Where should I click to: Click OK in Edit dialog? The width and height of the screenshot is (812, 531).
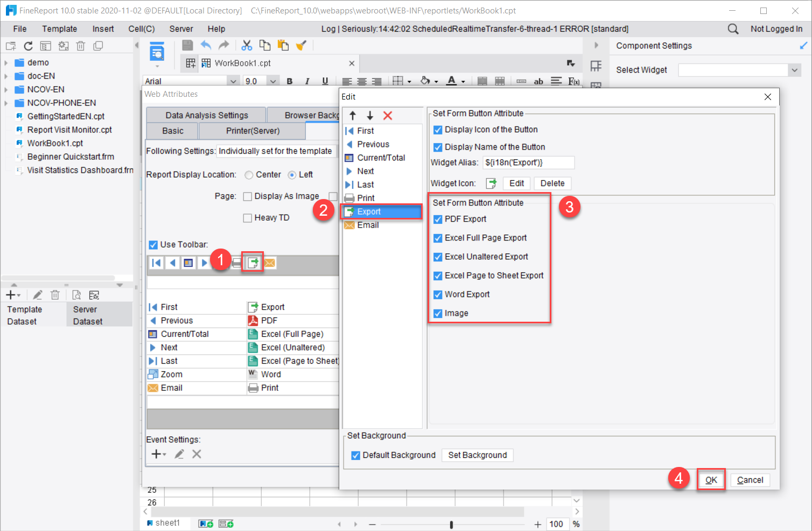tap(711, 480)
